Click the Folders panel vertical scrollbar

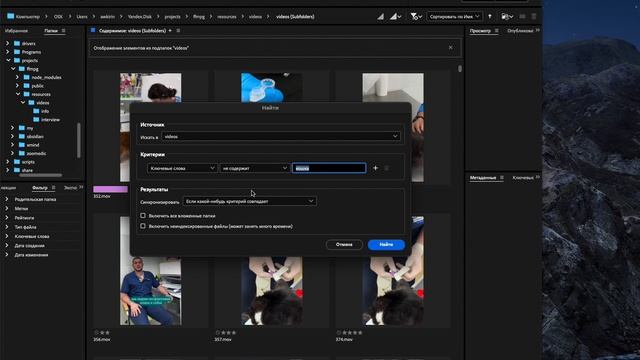click(x=78, y=140)
